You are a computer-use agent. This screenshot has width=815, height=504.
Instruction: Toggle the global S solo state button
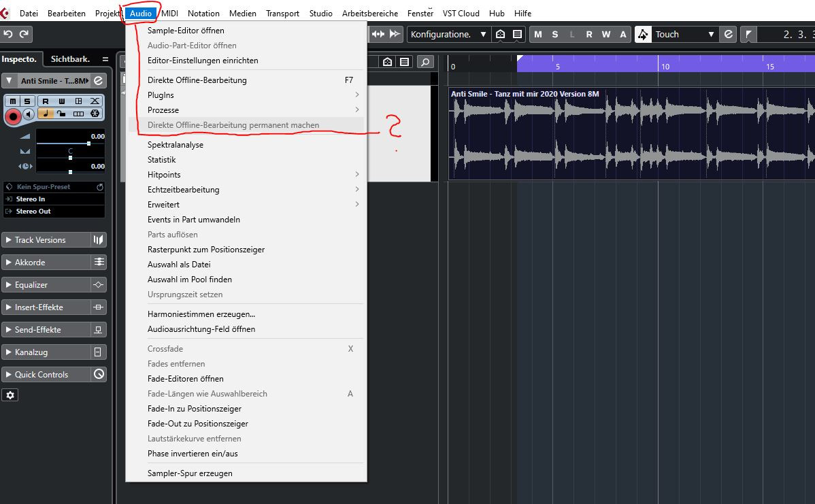pyautogui.click(x=555, y=34)
